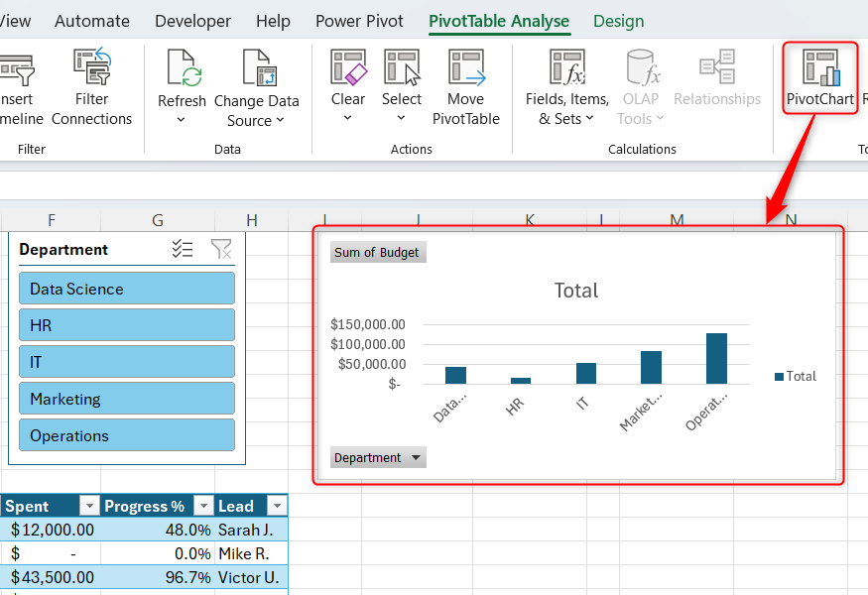The width and height of the screenshot is (868, 595).
Task: Click cell showing 48.0%
Action: click(x=158, y=530)
